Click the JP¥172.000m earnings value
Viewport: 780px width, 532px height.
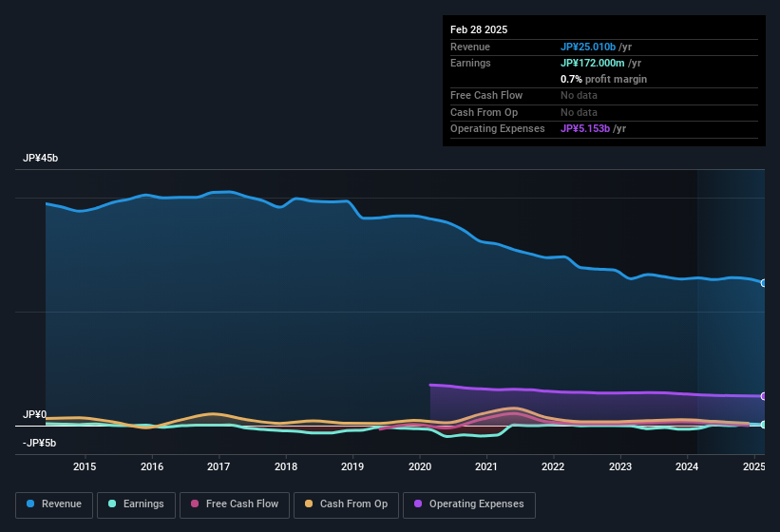593,63
